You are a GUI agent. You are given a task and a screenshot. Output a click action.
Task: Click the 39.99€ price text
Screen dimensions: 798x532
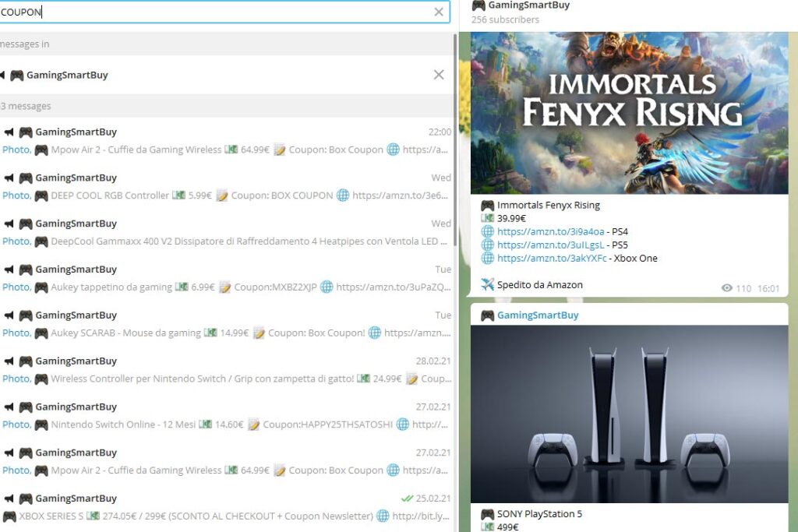tap(511, 219)
